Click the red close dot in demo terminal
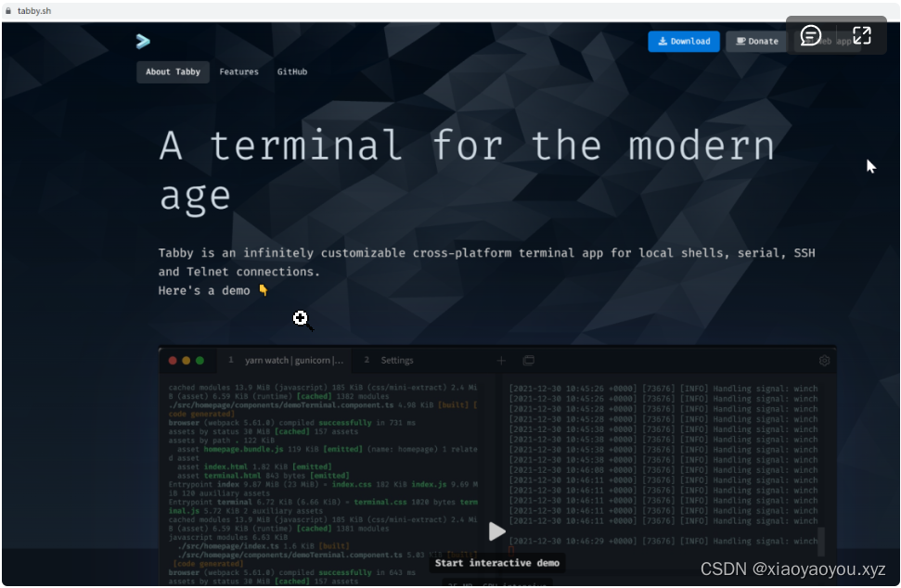The height and width of the screenshot is (588, 901). point(173,361)
